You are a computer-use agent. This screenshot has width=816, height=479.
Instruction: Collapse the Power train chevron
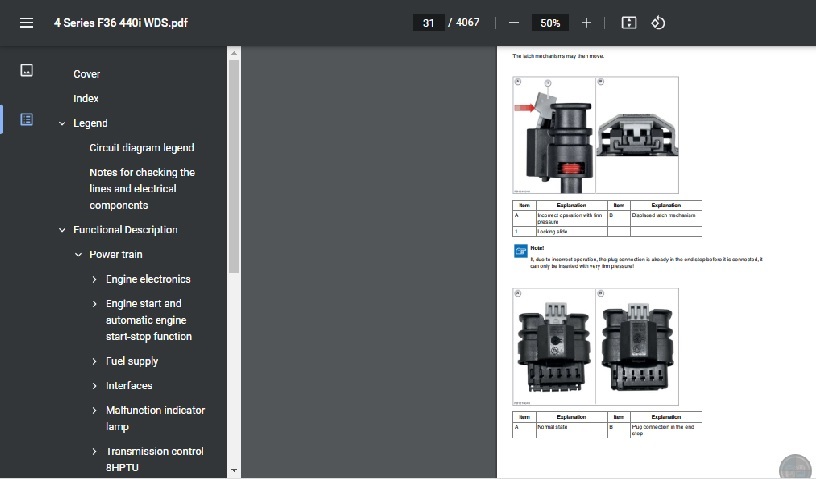[78, 255]
